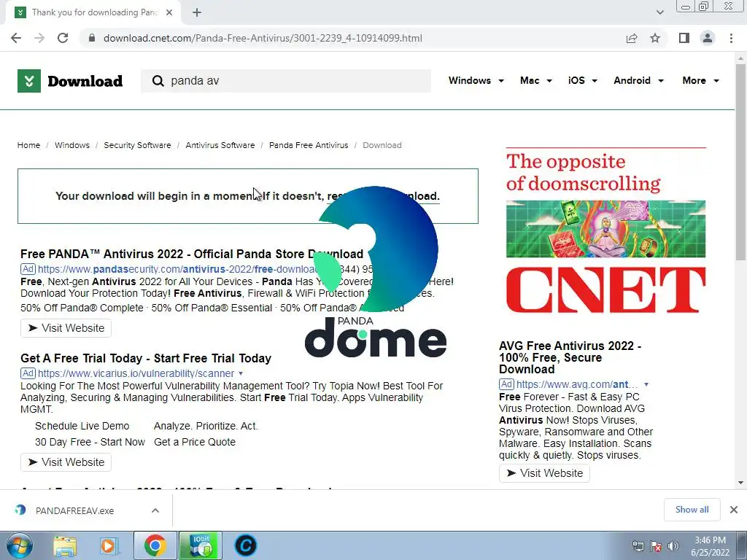This screenshot has width=747, height=560.
Task: Open the media player taskbar icon
Action: [109, 545]
